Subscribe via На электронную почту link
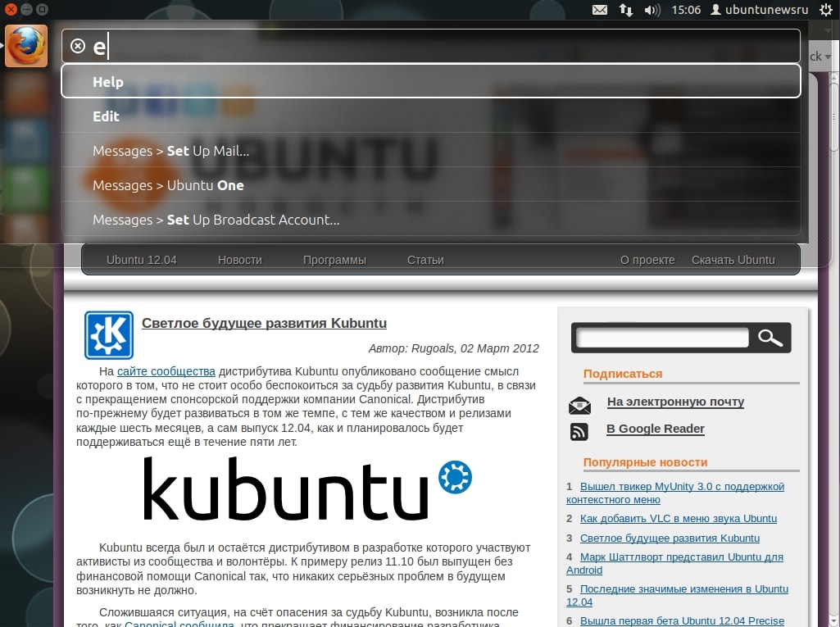The height and width of the screenshot is (627, 840). pos(675,402)
